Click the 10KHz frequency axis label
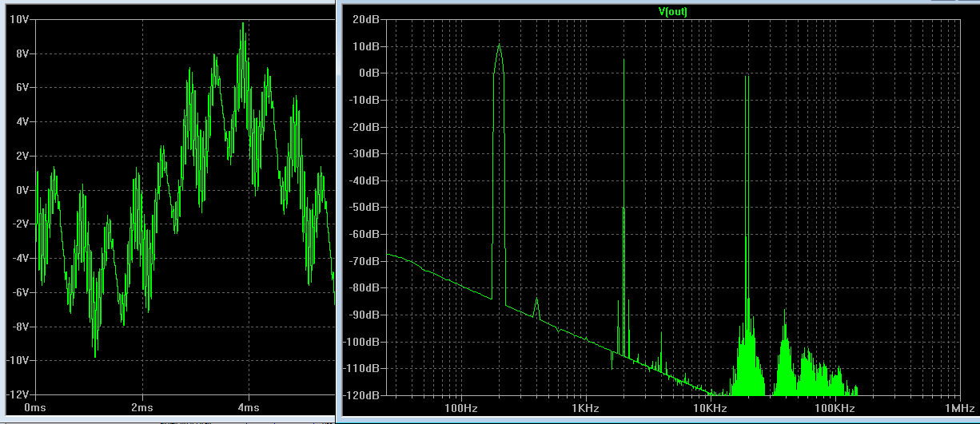980x424 pixels. (x=710, y=407)
